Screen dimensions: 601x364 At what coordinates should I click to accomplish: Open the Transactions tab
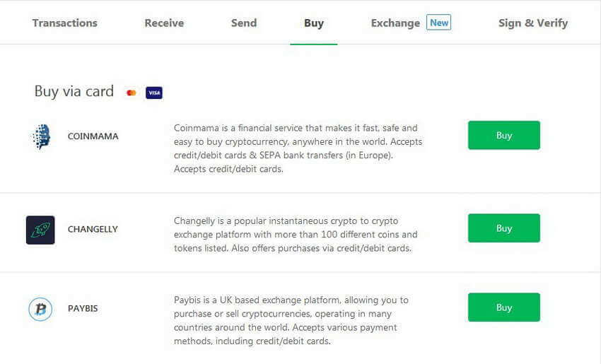tap(65, 23)
